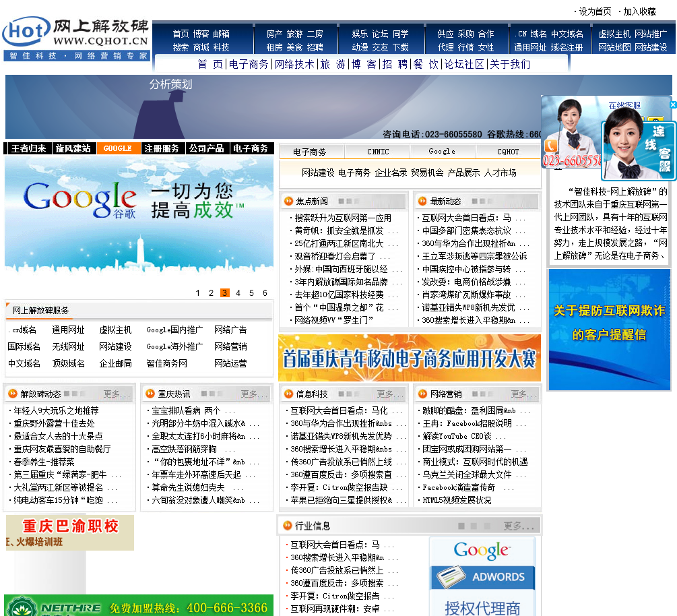The image size is (677, 616).
Task: Open 更多 link in 行业信息 section
Action: coord(519,526)
